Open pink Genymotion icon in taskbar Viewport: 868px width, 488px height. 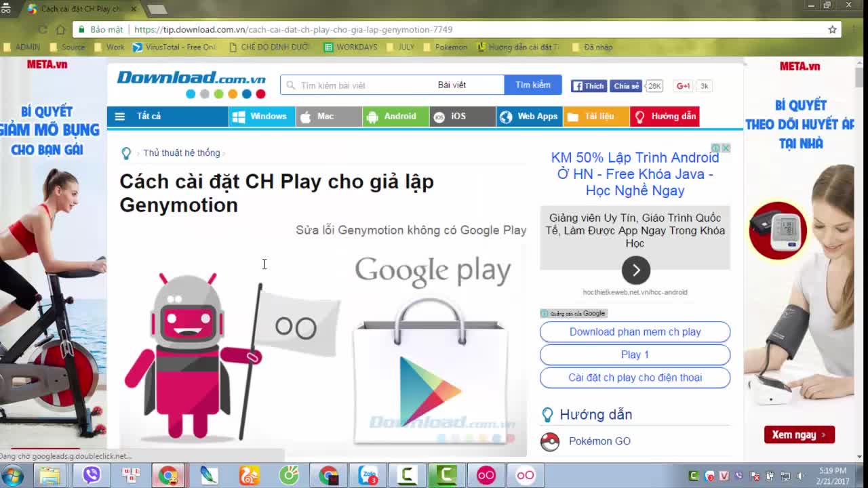pyautogui.click(x=486, y=476)
